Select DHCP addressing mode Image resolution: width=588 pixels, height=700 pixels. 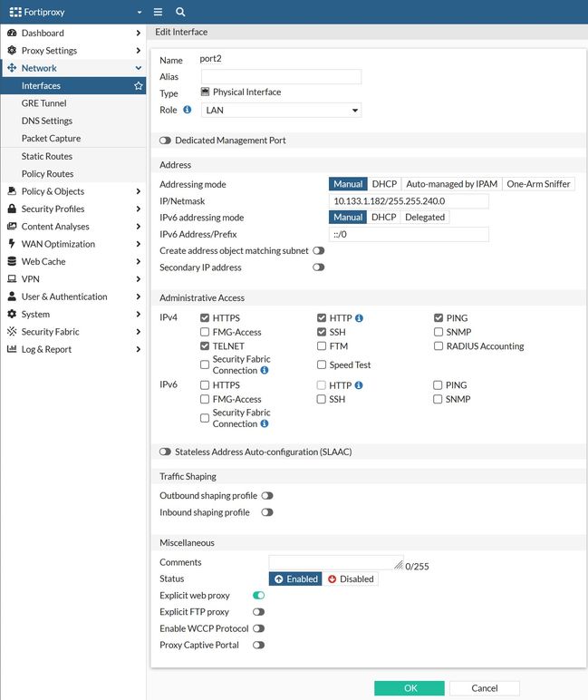(384, 184)
